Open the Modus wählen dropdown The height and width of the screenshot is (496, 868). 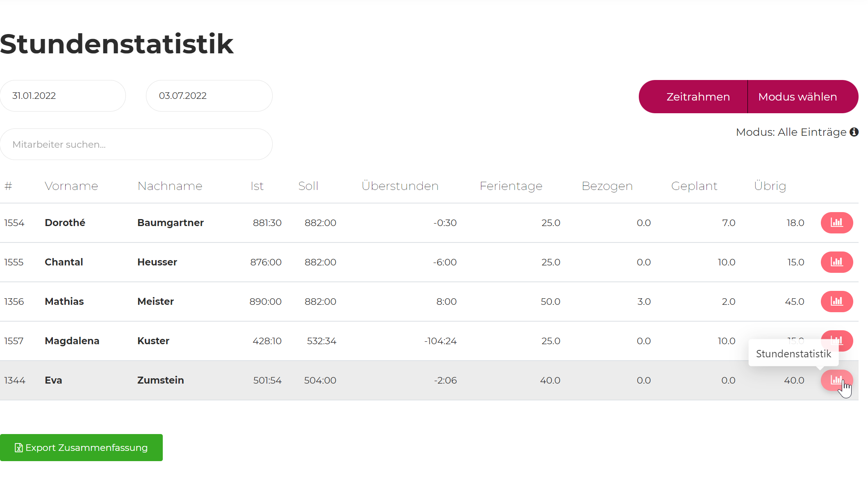point(797,97)
